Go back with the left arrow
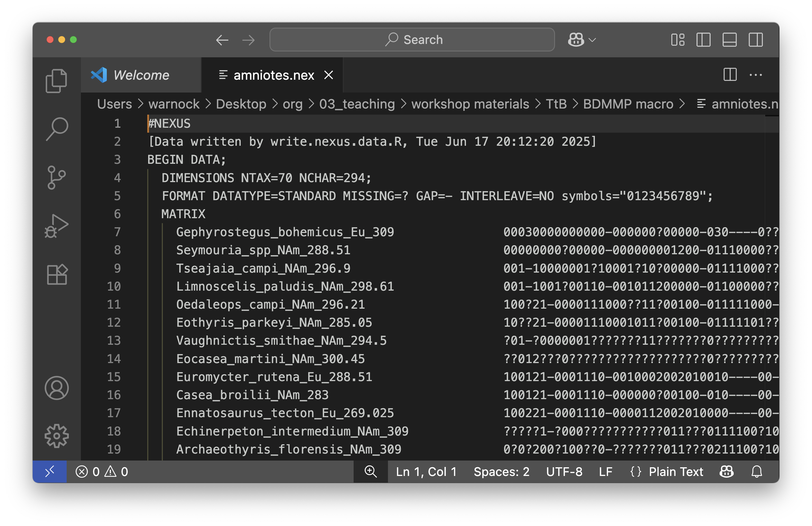Image resolution: width=812 pixels, height=526 pixels. [x=222, y=40]
